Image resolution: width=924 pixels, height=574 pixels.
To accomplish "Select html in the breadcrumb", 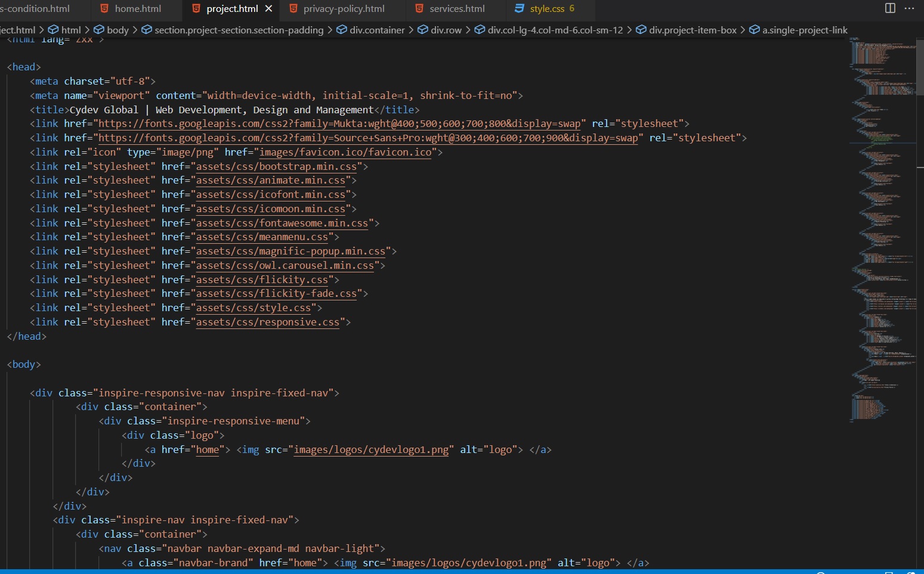I will 71,30.
